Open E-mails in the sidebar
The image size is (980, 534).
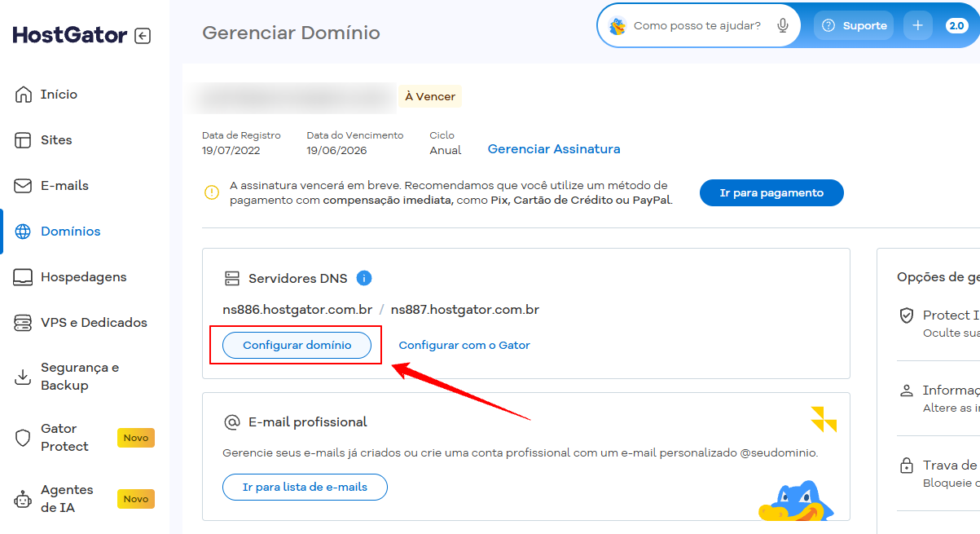pos(64,186)
